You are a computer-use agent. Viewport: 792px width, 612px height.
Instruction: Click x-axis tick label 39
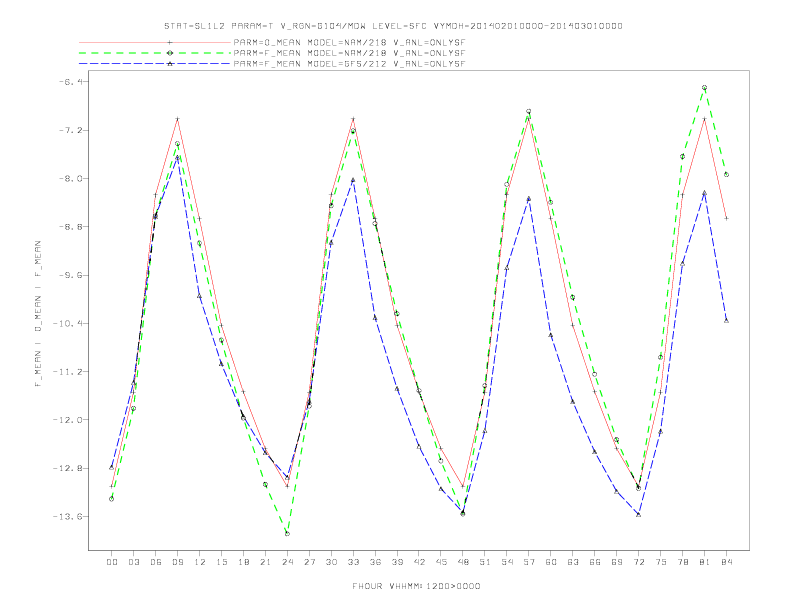[x=397, y=562]
